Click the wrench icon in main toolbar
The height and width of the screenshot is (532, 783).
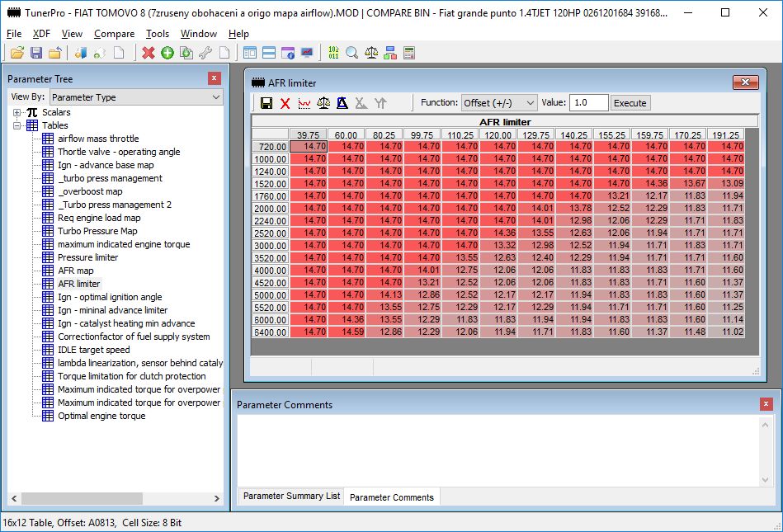tap(205, 53)
